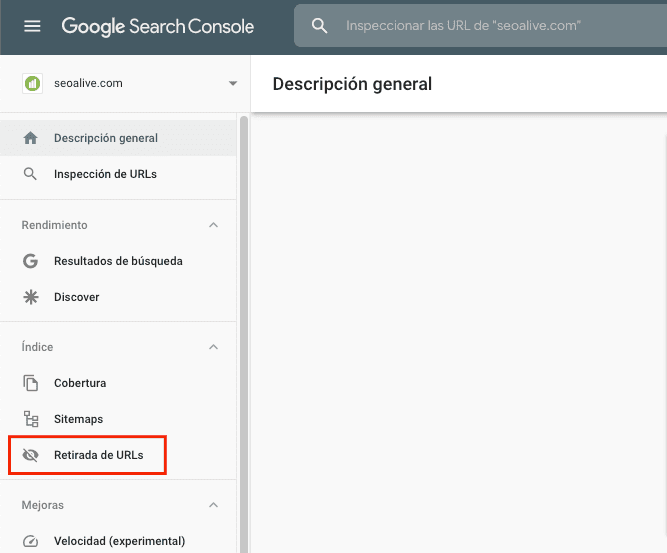Click the Sitemaps tree icon
Image resolution: width=667 pixels, height=553 pixels.
pyautogui.click(x=31, y=419)
